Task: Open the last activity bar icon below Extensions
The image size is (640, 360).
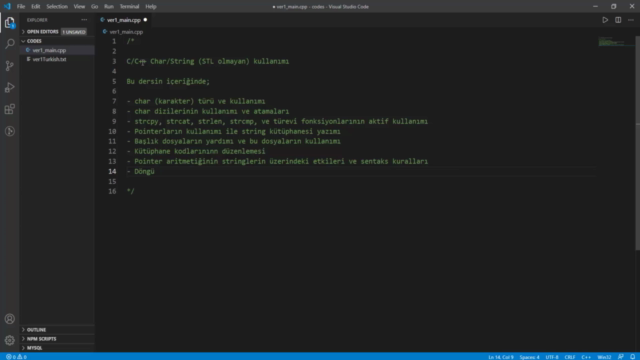Action: 9,131
